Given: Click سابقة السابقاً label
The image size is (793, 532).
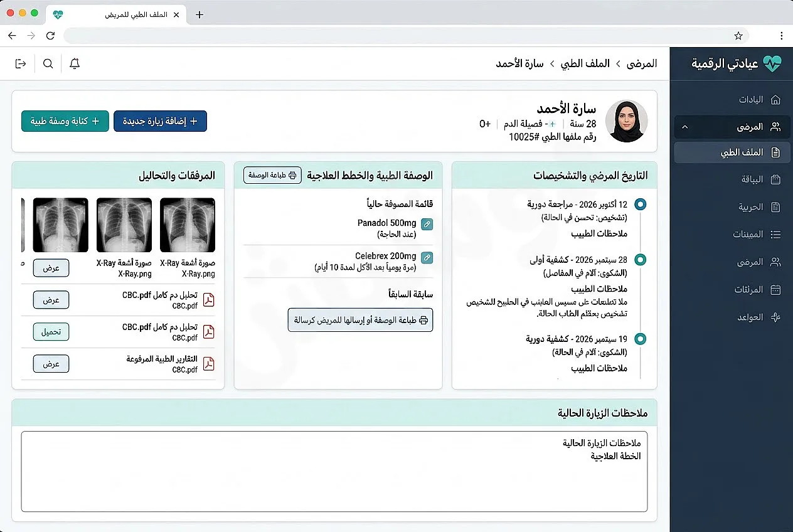Looking at the screenshot, I should [x=411, y=294].
